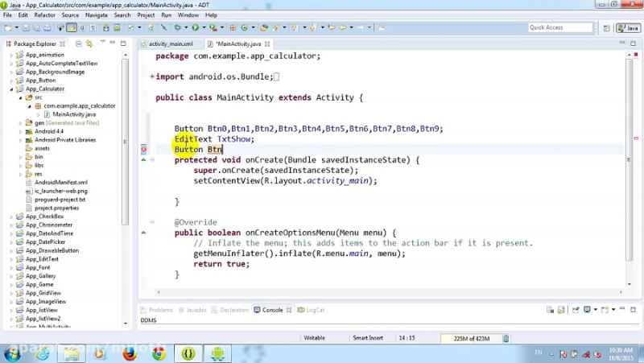The image size is (644, 363).
Task: Switch to the LogCat tab
Action: pyautogui.click(x=311, y=310)
